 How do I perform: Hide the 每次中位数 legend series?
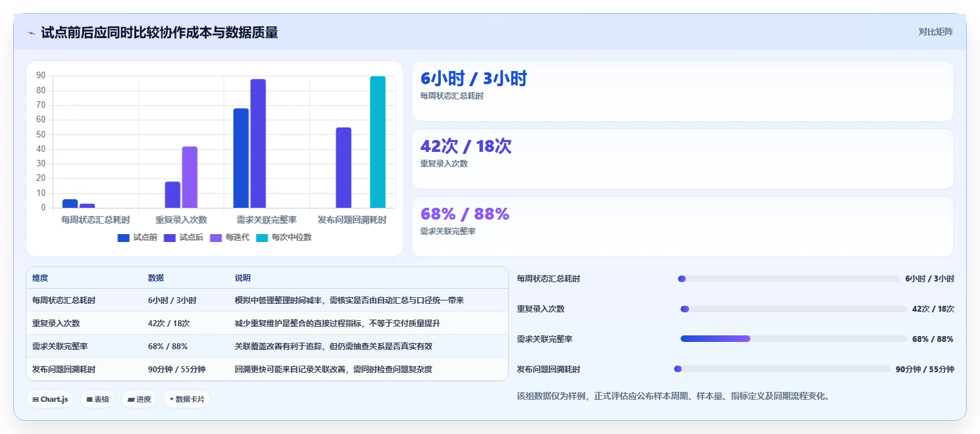pyautogui.click(x=284, y=237)
